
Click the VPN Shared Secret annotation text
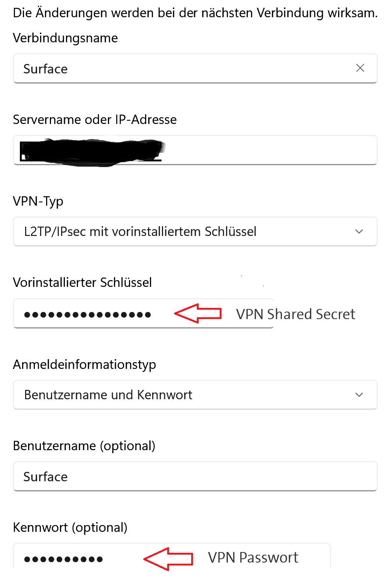click(295, 314)
